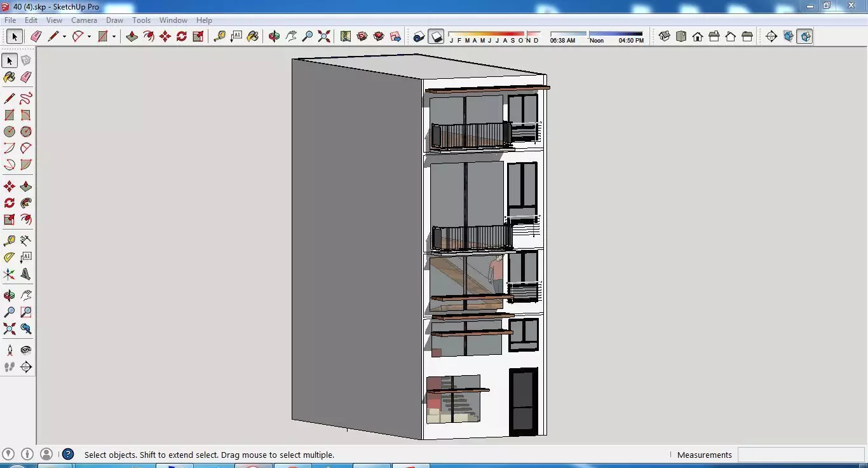The width and height of the screenshot is (868, 468).
Task: Pick the Freehand drawing tool
Action: coord(26,99)
